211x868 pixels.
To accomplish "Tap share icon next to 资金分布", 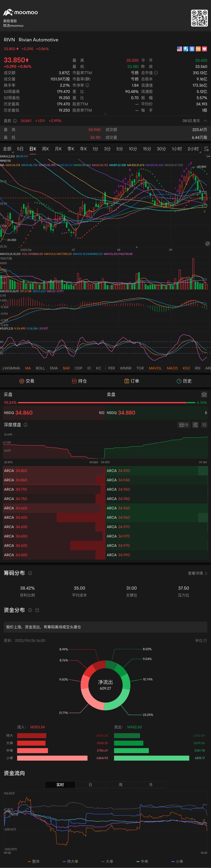I will pyautogui.click(x=37, y=610).
